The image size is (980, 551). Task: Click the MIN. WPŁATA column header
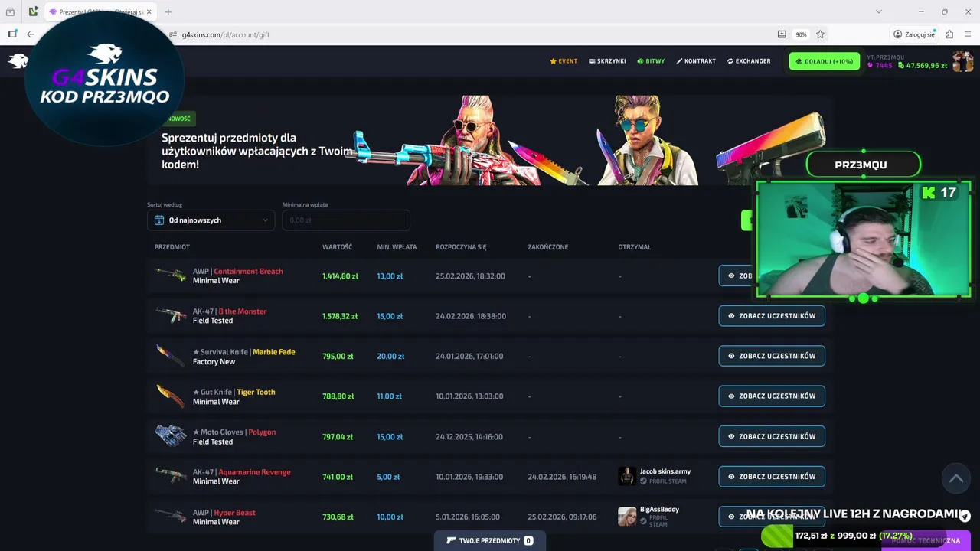coord(397,247)
